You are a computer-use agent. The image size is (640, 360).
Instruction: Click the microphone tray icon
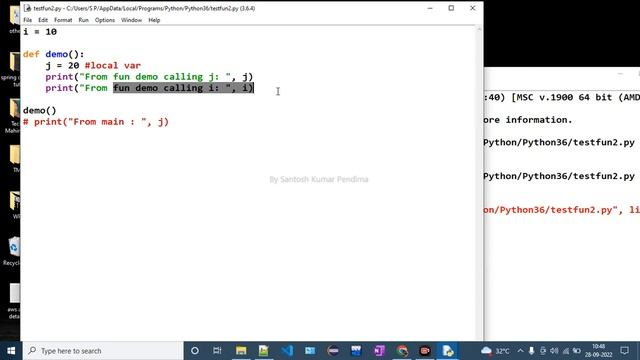tap(531, 351)
